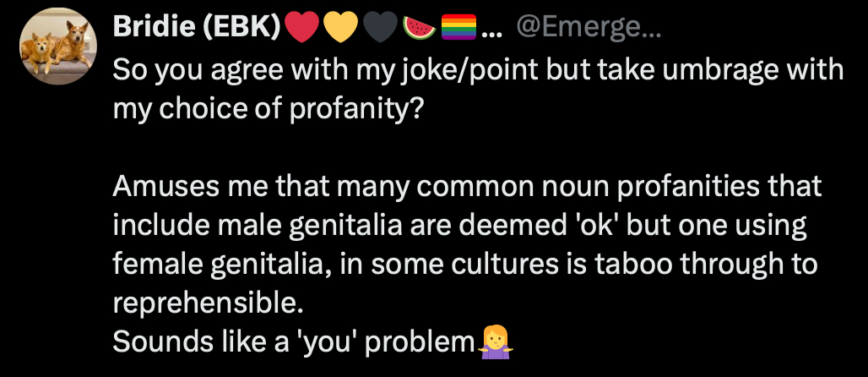Click the line starting "Amuses me that"

(x=467, y=186)
